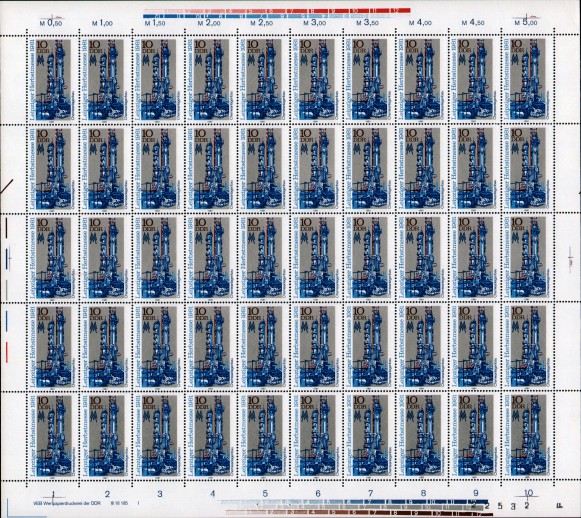581x518 pixels.
Task: Select the 'M 3,00' margin label
Action: pyautogui.click(x=315, y=23)
